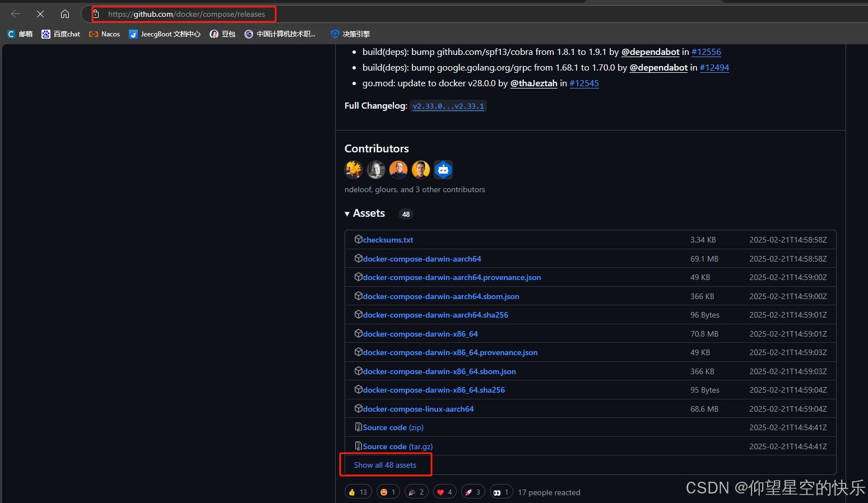Download docker-compose-darwin-x86_64 binary
The image size is (868, 503).
click(x=420, y=334)
